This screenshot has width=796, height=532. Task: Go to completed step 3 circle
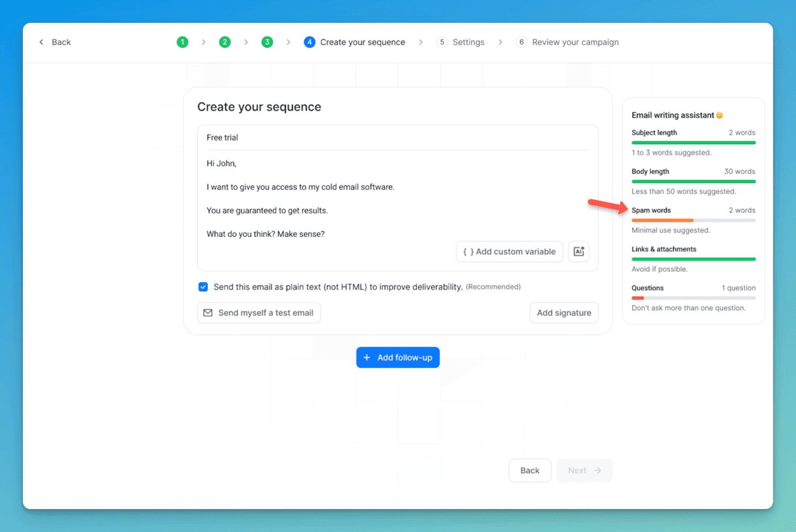click(x=267, y=42)
